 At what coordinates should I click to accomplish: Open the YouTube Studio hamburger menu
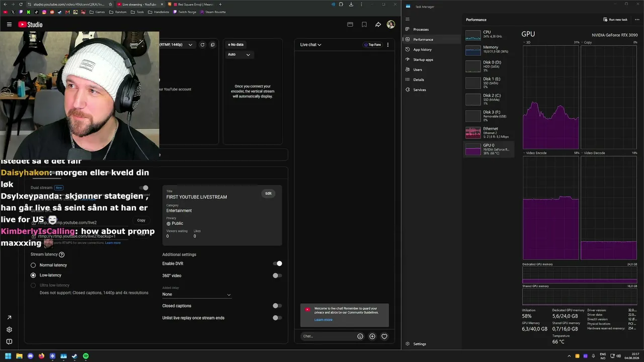(9, 24)
